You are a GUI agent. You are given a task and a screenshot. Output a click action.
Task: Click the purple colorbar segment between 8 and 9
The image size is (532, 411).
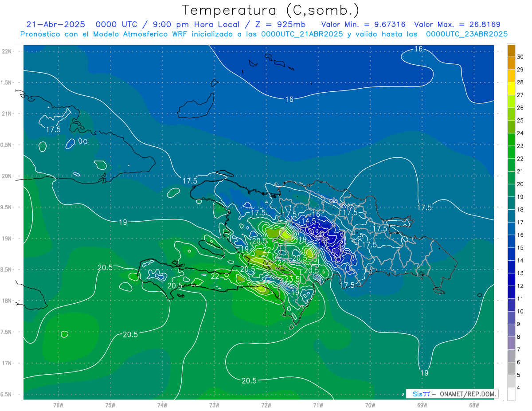pyautogui.click(x=511, y=330)
